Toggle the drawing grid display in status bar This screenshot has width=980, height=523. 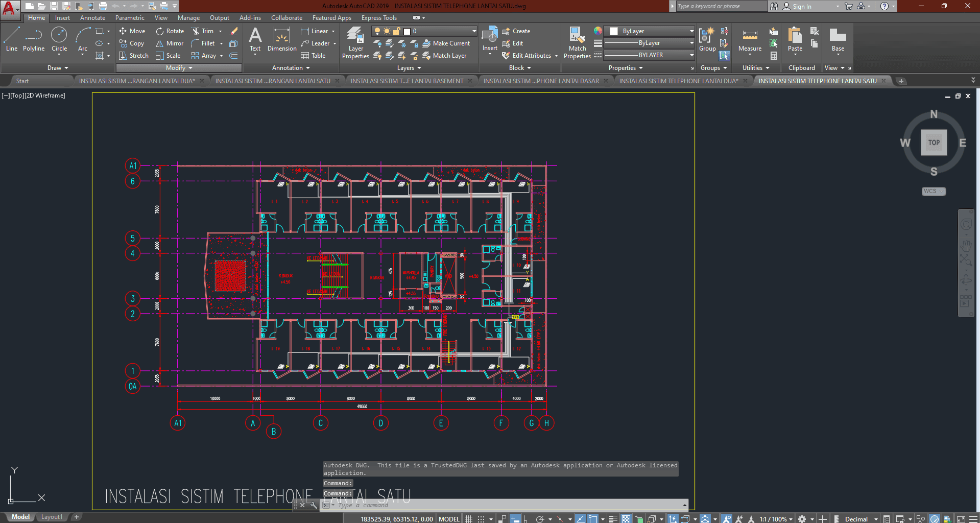468,519
